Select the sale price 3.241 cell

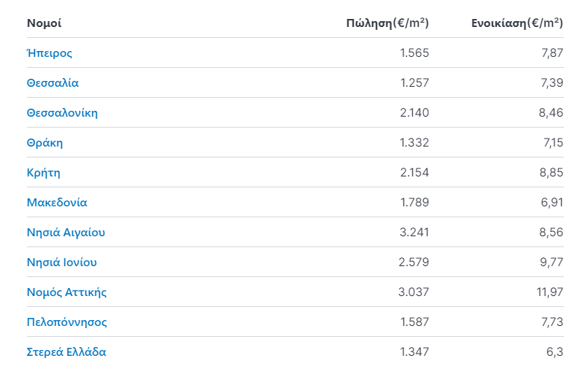pyautogui.click(x=414, y=233)
